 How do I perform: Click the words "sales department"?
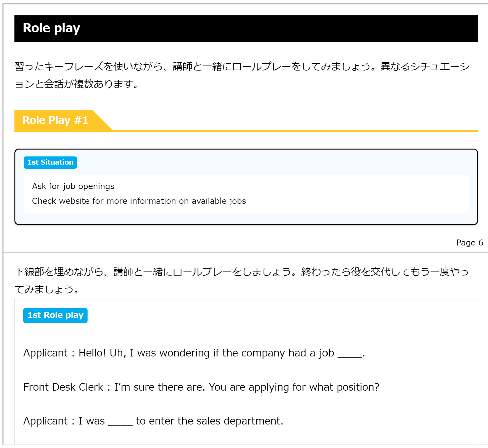pyautogui.click(x=239, y=421)
